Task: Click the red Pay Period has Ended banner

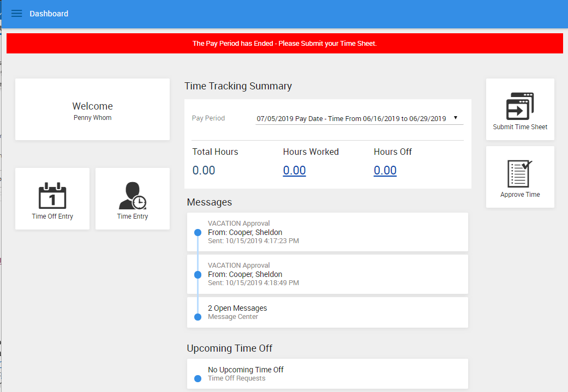Action: coord(285,44)
